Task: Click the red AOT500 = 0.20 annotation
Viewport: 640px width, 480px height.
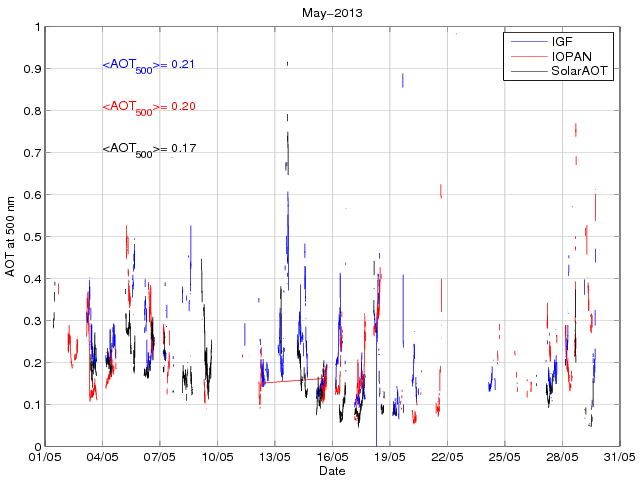Action: 148,107
